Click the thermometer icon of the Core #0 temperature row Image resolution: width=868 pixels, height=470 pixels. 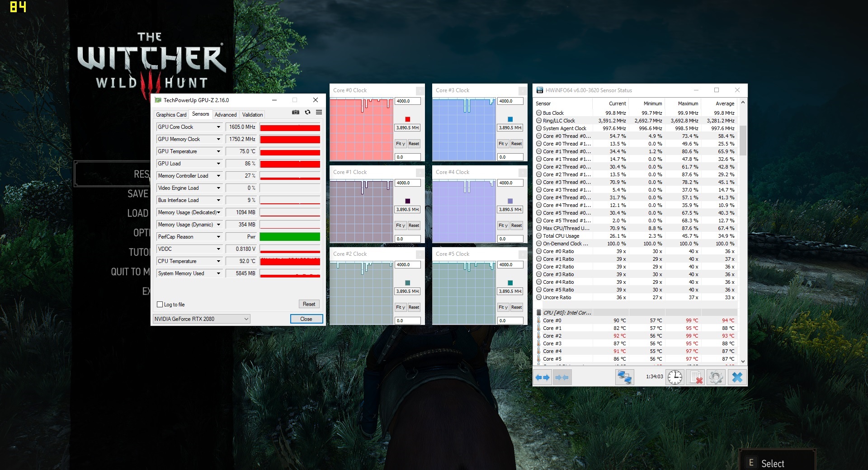pyautogui.click(x=539, y=320)
